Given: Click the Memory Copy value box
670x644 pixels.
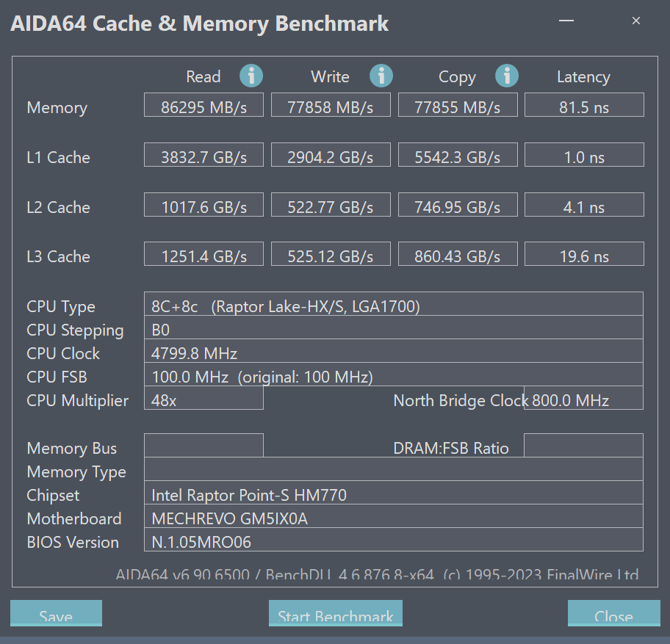Looking at the screenshot, I should click(x=458, y=105).
